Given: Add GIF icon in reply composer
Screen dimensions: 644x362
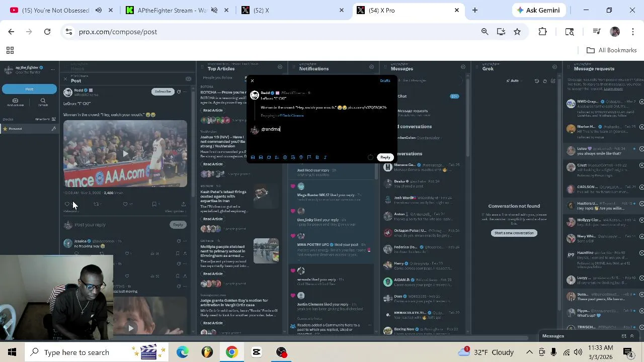Looking at the screenshot, I should [x=261, y=157].
